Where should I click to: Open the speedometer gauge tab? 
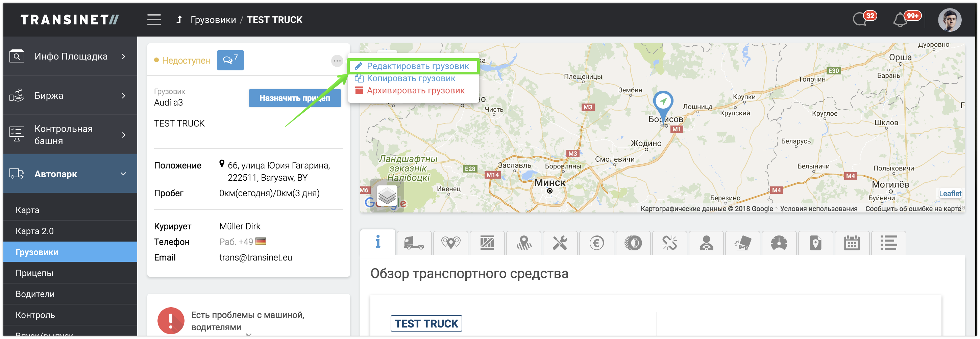click(779, 243)
